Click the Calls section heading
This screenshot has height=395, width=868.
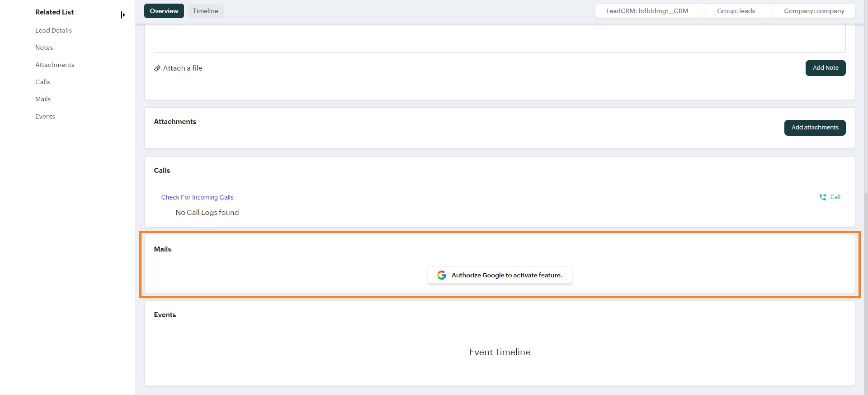coord(162,171)
